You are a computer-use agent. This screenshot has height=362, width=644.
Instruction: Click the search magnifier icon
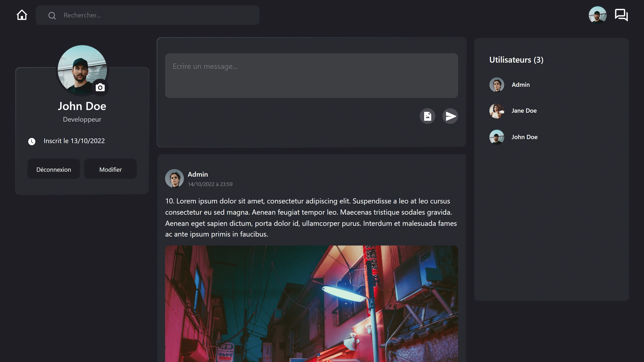tap(52, 15)
